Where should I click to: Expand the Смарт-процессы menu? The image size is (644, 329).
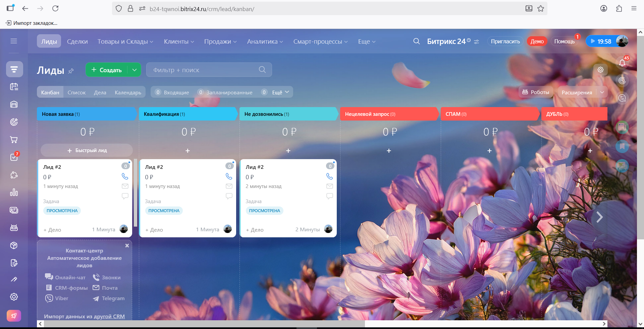click(x=320, y=41)
